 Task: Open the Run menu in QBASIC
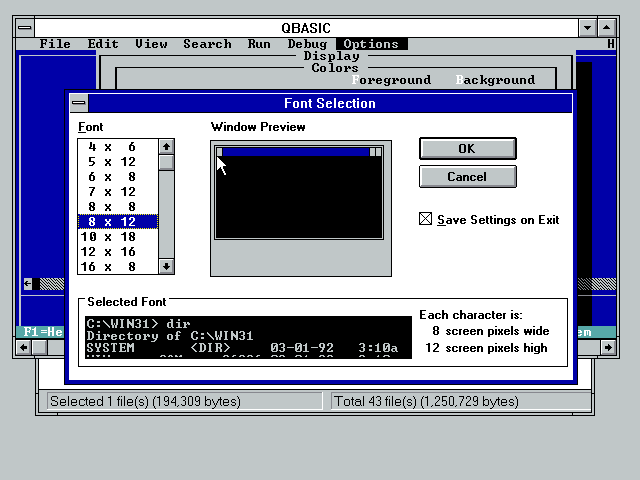(x=259, y=44)
